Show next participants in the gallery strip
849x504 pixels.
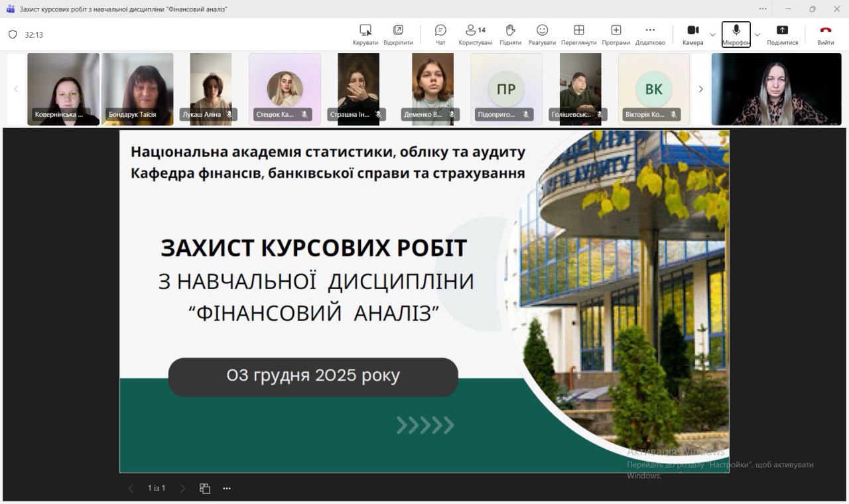pos(700,89)
